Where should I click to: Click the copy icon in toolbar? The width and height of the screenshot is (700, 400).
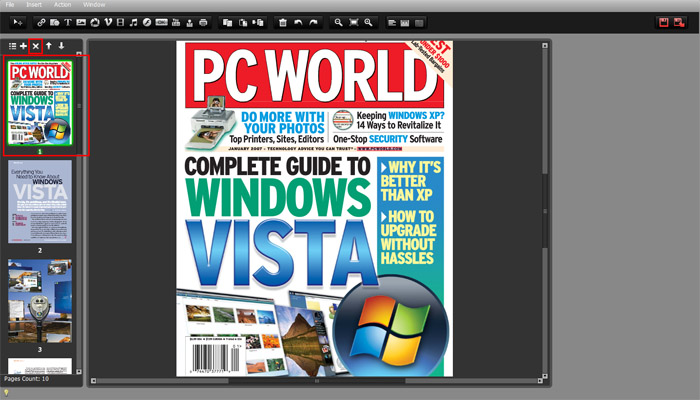(x=227, y=22)
